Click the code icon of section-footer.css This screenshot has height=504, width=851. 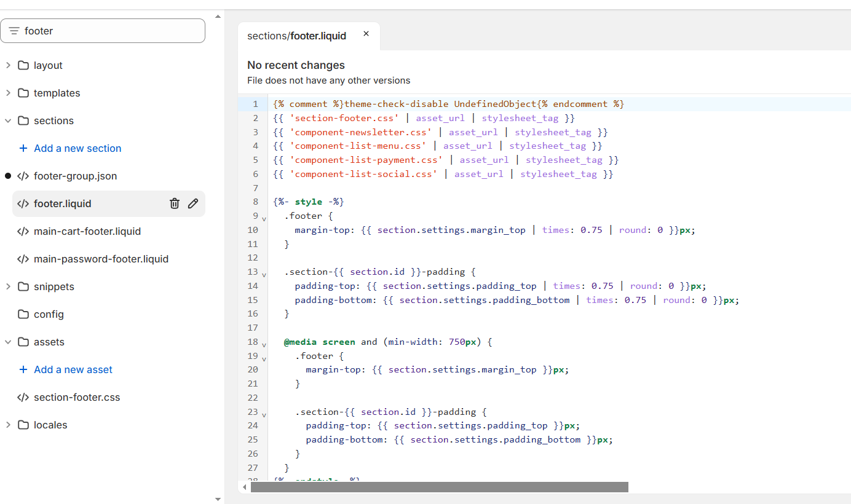tap(23, 397)
